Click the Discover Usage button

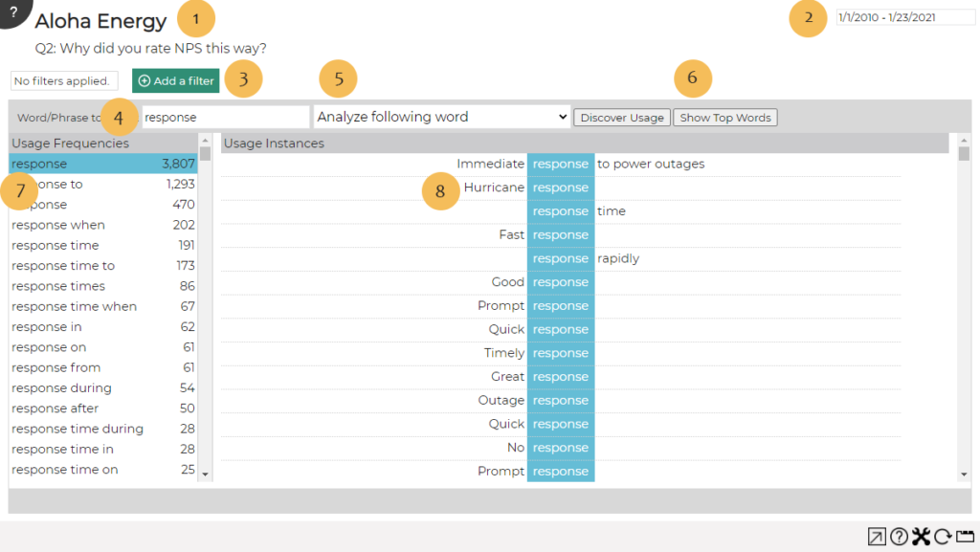(x=621, y=117)
